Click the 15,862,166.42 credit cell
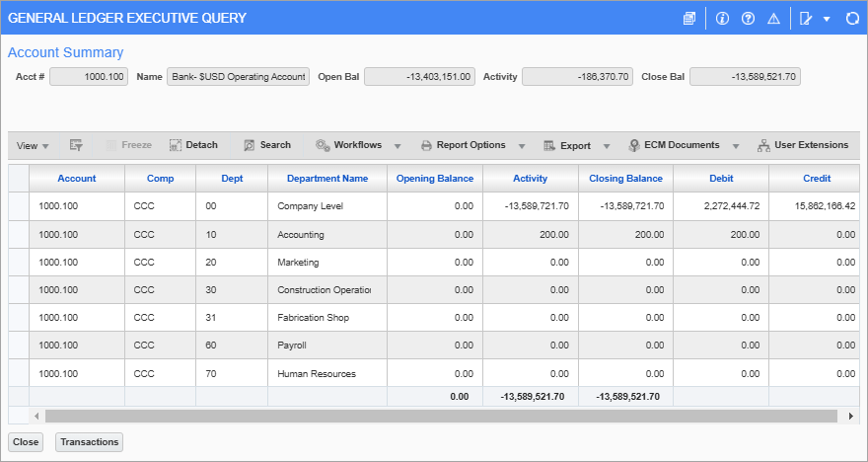Image resolution: width=868 pixels, height=462 pixels. [x=815, y=206]
